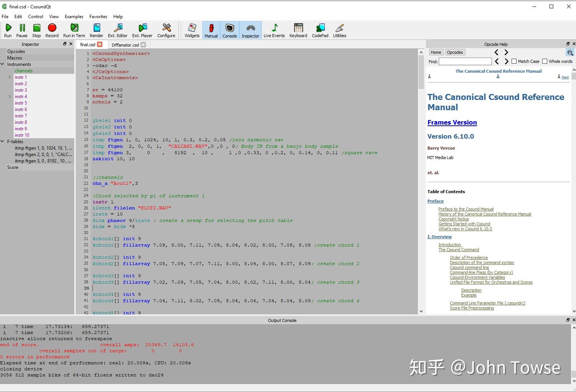Toggle the Inspector panel button
Screen dimensions: 576x392
coord(250,30)
